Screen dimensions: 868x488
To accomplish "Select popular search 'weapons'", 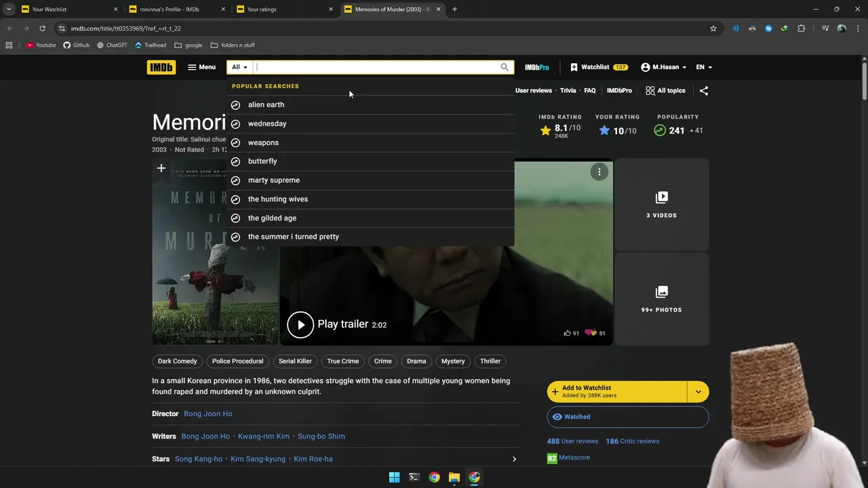I will click(x=370, y=143).
